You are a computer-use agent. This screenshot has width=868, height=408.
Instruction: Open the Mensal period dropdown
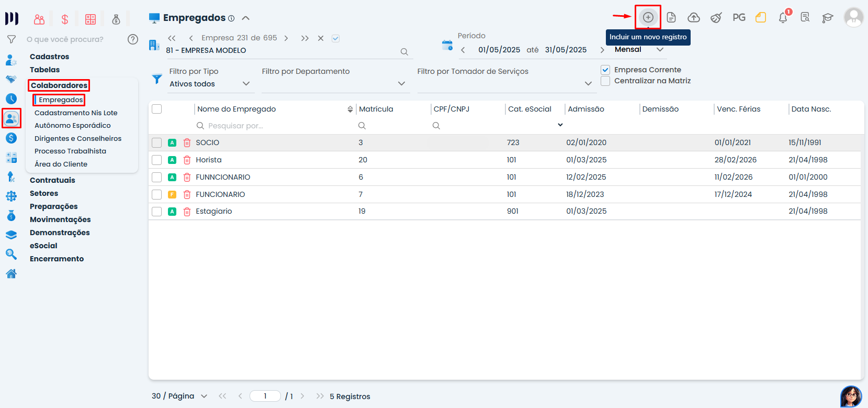tap(660, 50)
